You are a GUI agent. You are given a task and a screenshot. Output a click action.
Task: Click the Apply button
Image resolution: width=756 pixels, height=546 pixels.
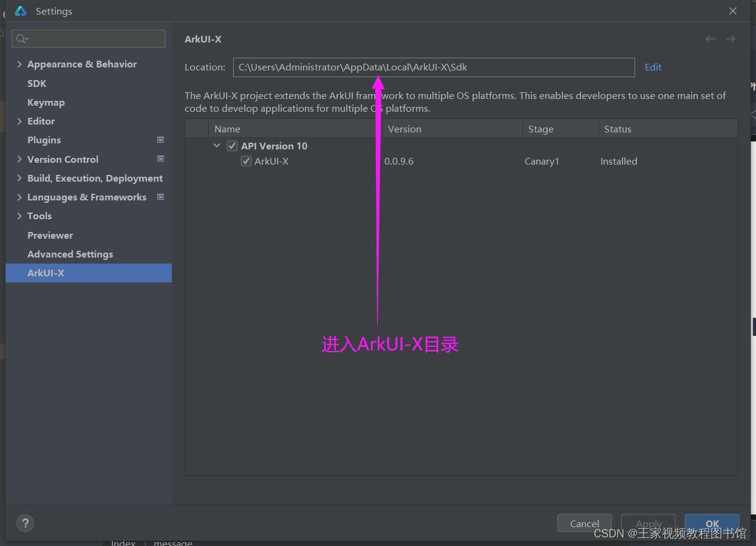[649, 524]
